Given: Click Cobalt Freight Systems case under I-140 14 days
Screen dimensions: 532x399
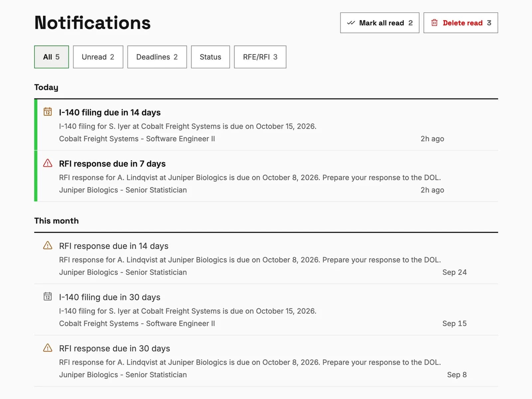Looking at the screenshot, I should pos(137,139).
